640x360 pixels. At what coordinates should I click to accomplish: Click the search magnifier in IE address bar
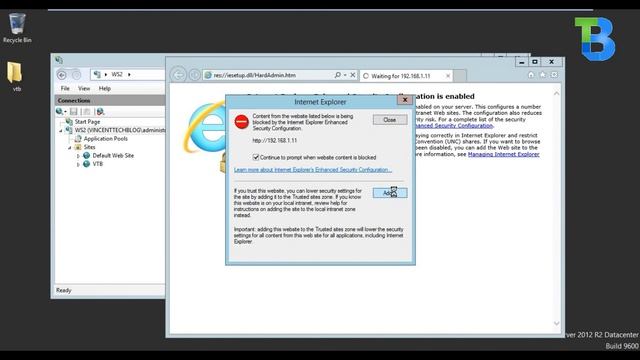pyautogui.click(x=338, y=75)
